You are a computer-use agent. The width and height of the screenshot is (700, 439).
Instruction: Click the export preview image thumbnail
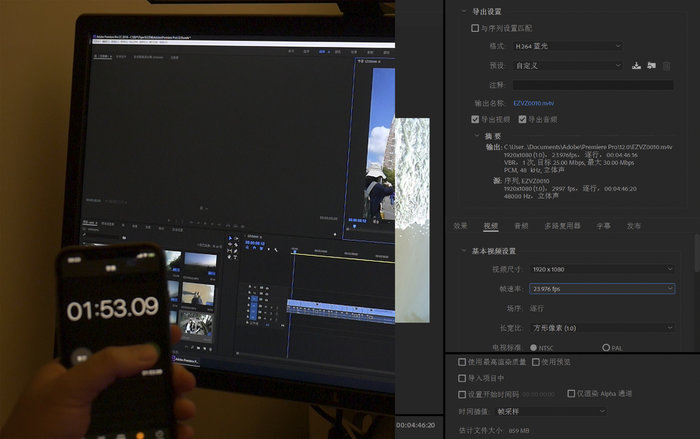(x=412, y=220)
